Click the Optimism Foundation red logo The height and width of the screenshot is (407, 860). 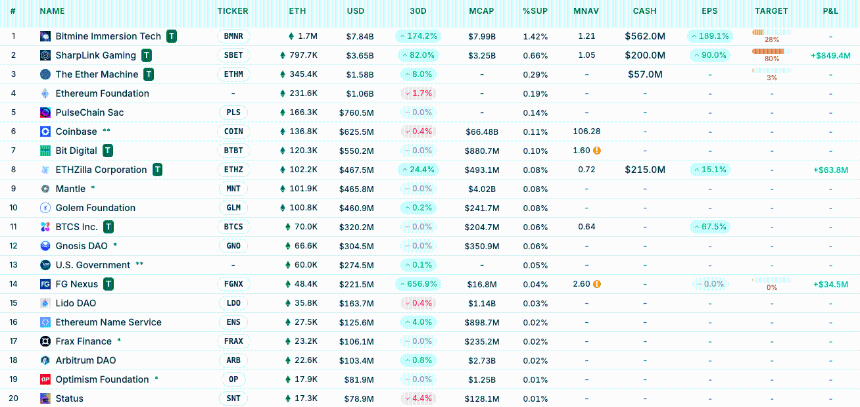click(46, 379)
